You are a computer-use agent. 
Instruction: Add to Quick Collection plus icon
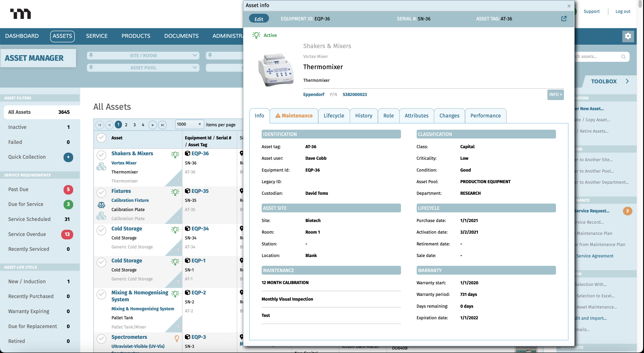[68, 157]
